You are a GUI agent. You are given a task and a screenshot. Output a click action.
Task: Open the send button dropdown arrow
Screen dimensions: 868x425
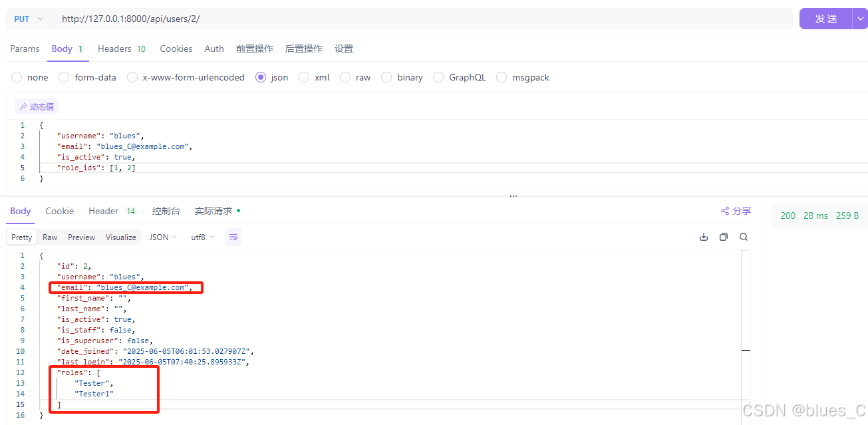859,19
